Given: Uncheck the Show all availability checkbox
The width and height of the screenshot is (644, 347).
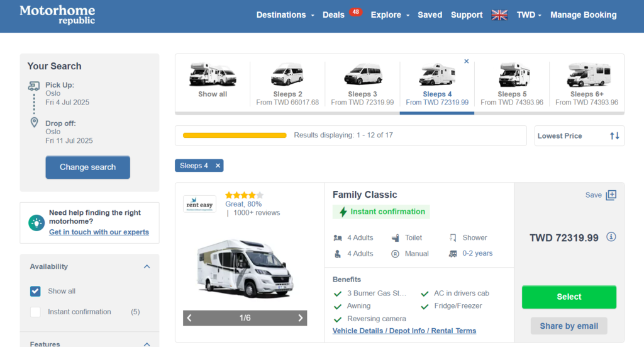Looking at the screenshot, I should pyautogui.click(x=36, y=291).
